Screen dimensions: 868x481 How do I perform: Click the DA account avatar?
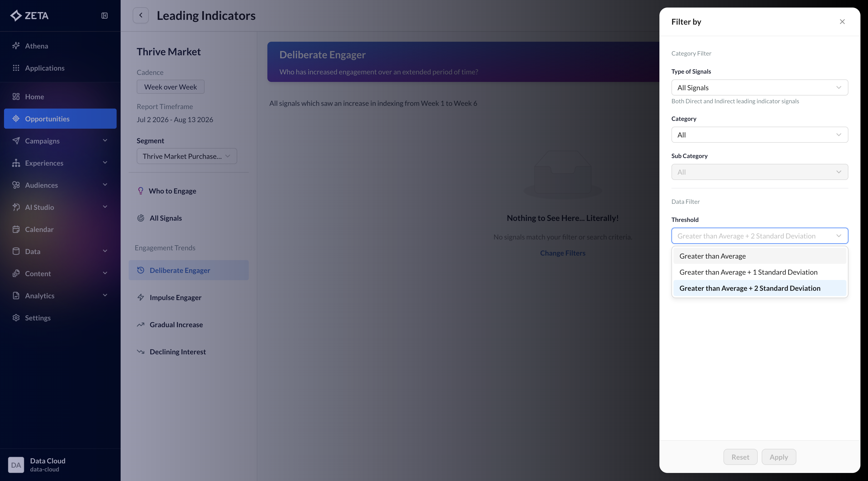pyautogui.click(x=16, y=465)
